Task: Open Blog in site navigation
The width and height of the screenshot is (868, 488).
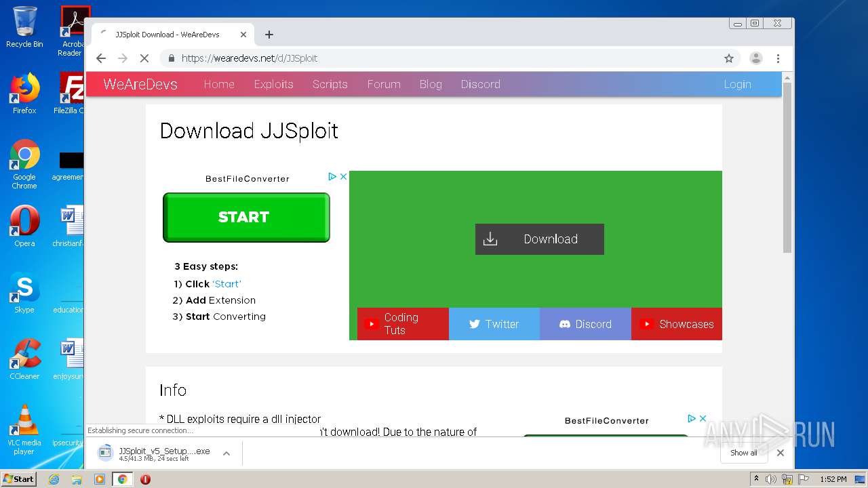Action: 431,84
